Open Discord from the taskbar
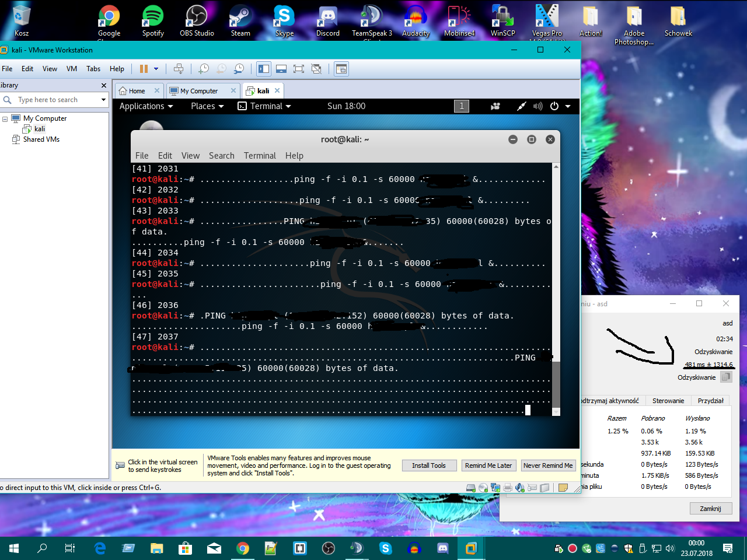 [443, 548]
